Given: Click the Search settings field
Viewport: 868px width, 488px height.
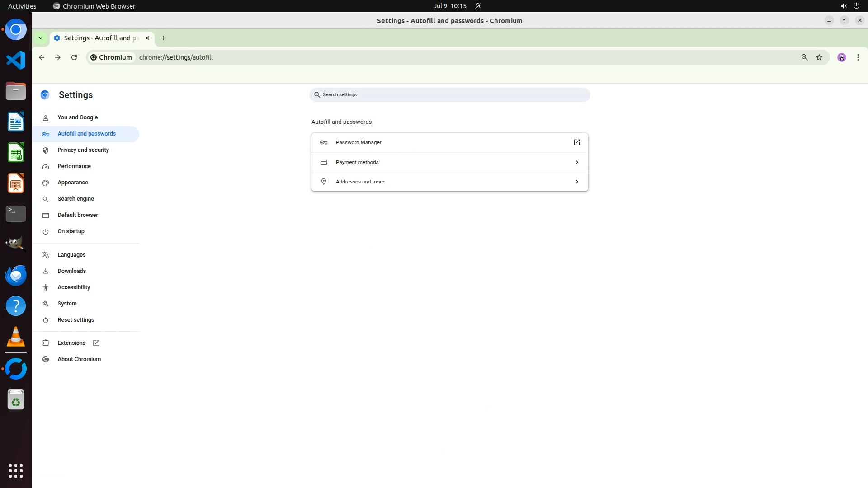Looking at the screenshot, I should point(449,95).
